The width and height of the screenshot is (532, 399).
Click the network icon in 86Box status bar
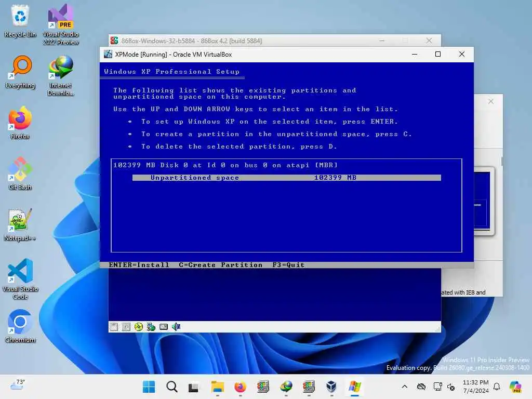click(151, 327)
